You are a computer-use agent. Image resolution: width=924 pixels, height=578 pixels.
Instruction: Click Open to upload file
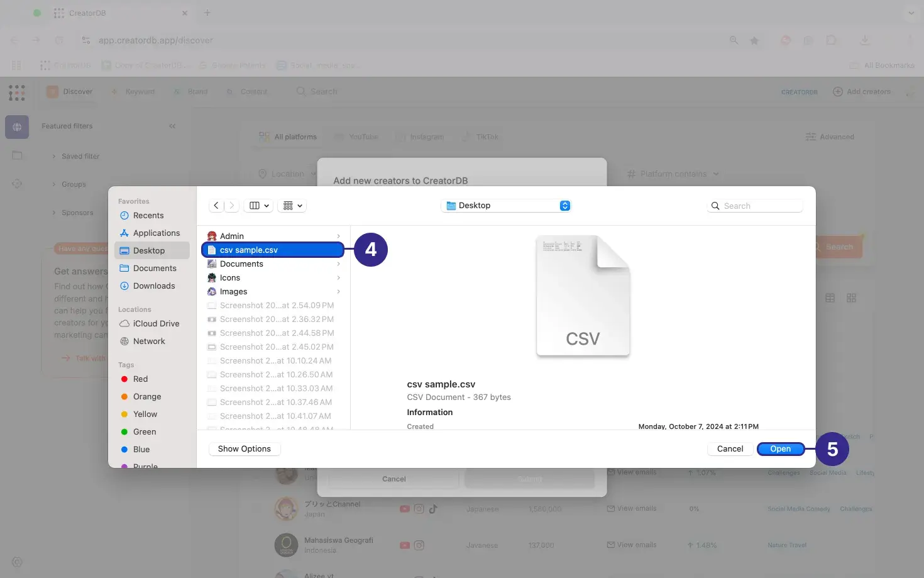(780, 448)
